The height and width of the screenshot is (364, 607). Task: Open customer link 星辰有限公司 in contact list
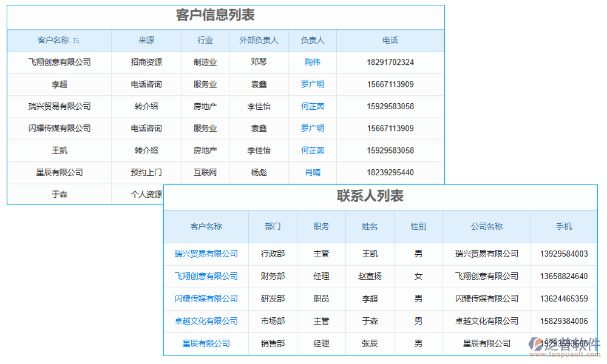point(206,343)
